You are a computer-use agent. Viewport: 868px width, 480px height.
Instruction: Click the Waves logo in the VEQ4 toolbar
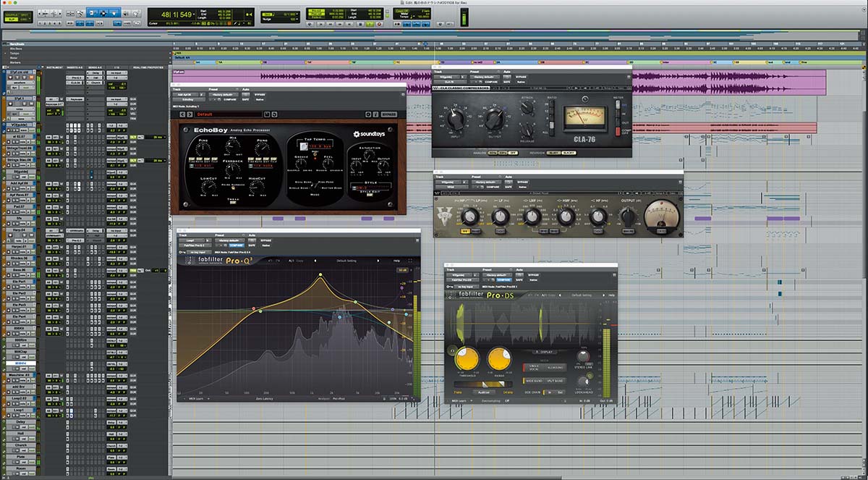tap(438, 193)
